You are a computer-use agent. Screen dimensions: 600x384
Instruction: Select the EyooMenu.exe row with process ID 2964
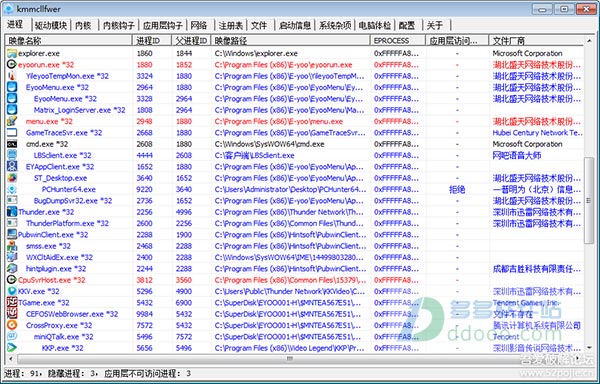coord(295,88)
